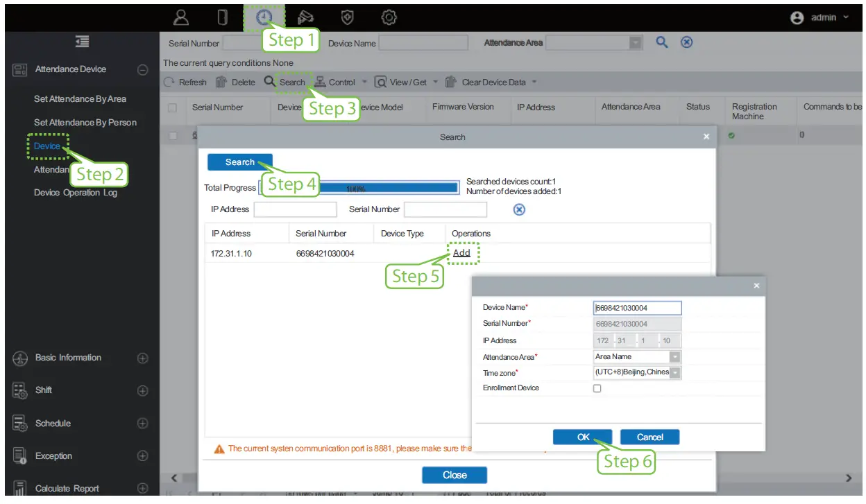
Task: Click the Basic Information section icon
Action: pyautogui.click(x=20, y=358)
